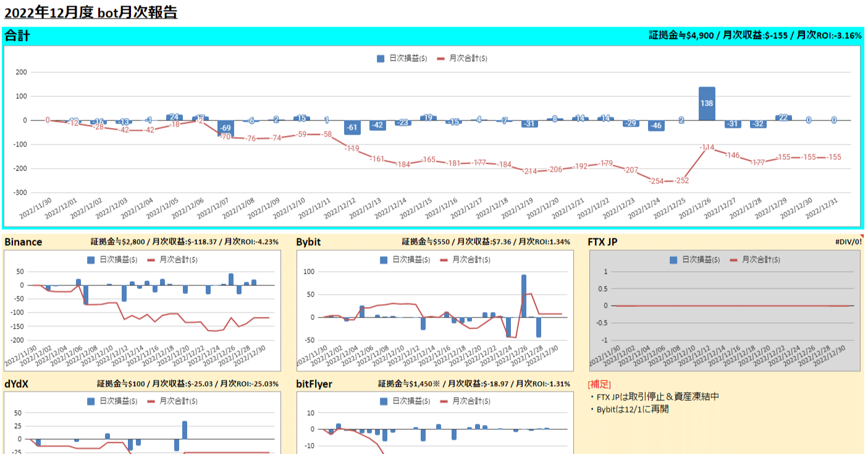Select the -119 line data label
This screenshot has height=454, width=868.
[x=352, y=148]
